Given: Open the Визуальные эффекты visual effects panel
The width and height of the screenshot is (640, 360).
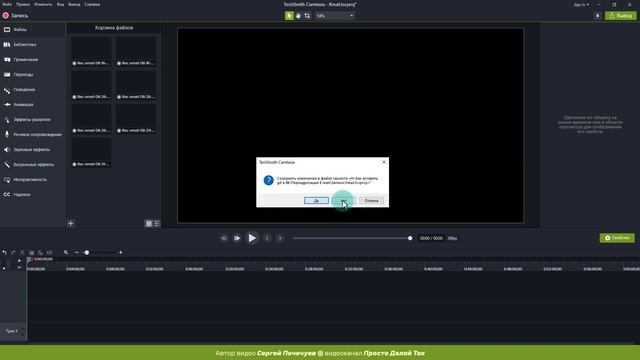Looking at the screenshot, I should click(x=33, y=164).
